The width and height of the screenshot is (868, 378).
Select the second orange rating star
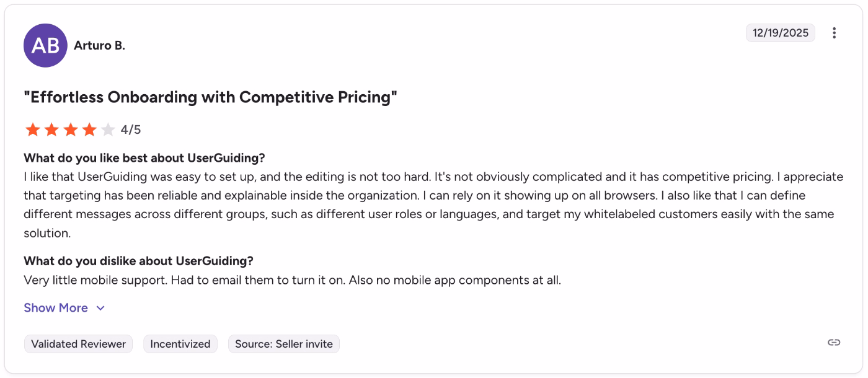click(x=51, y=130)
